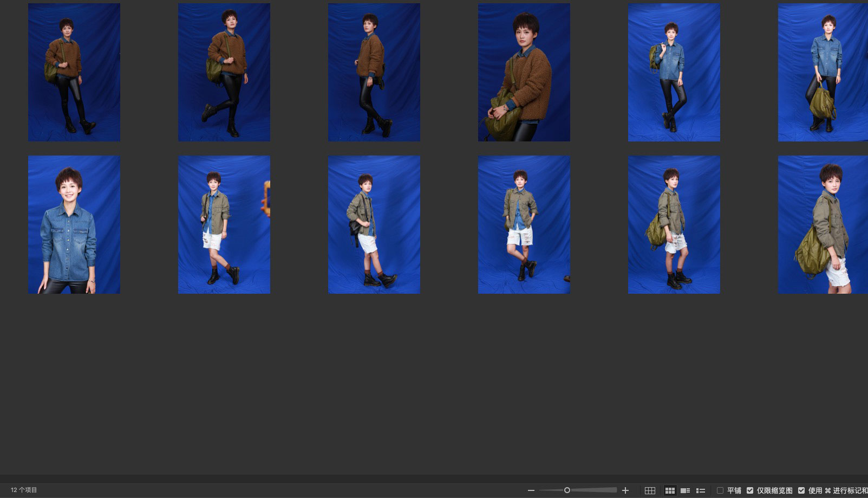Select brown sweater side profile photo

(x=374, y=72)
